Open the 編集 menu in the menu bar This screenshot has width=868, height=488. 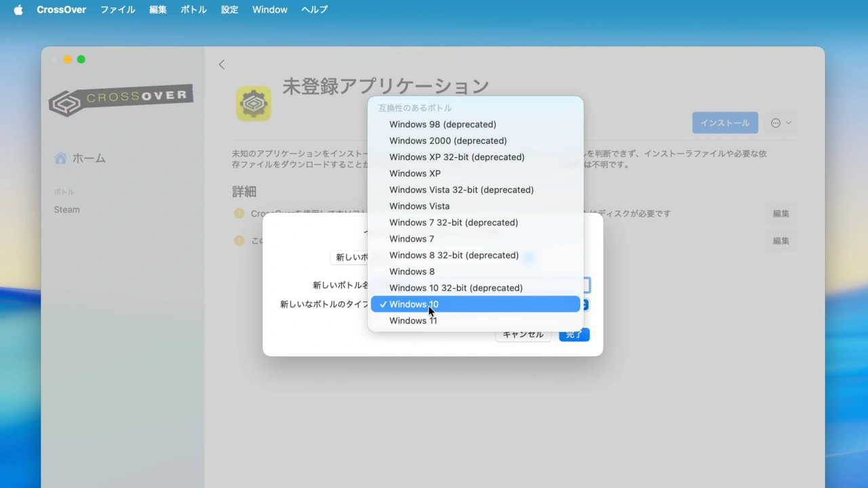[x=158, y=9]
